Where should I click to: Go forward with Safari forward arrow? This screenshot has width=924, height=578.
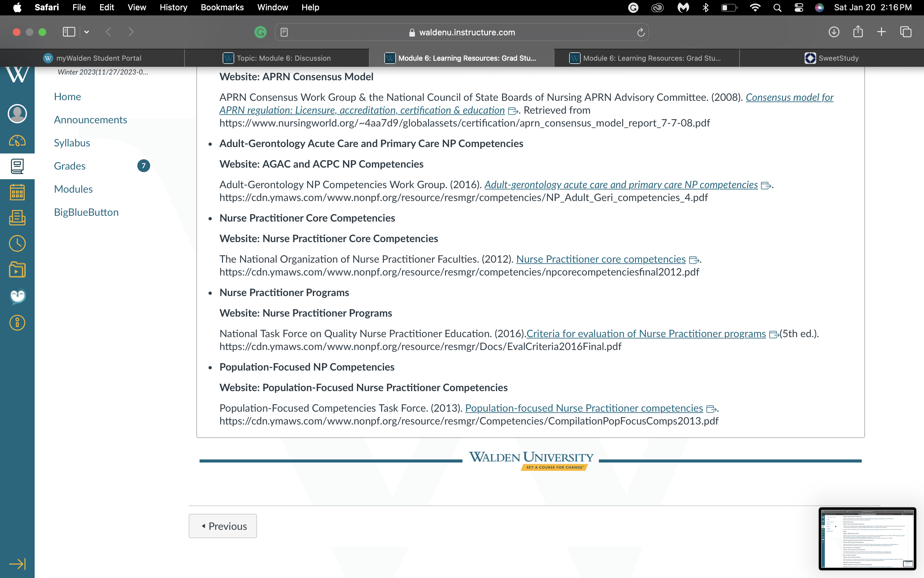131,32
